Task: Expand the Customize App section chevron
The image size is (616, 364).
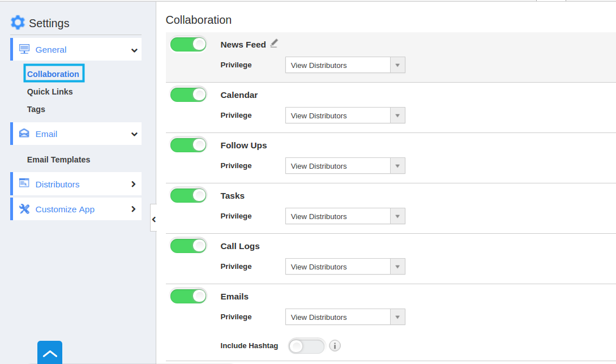Action: tap(134, 209)
